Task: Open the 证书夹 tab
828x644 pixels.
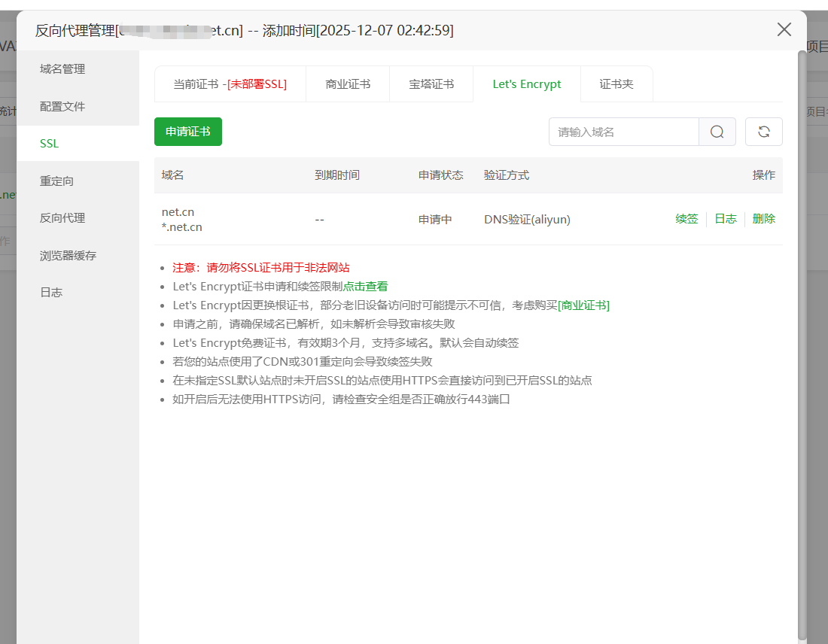Action: 616,84
